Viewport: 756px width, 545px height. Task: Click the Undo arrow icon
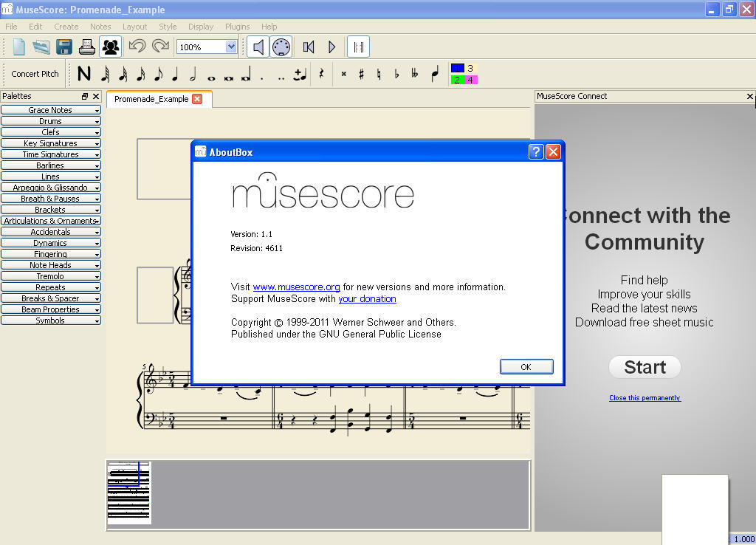139,46
